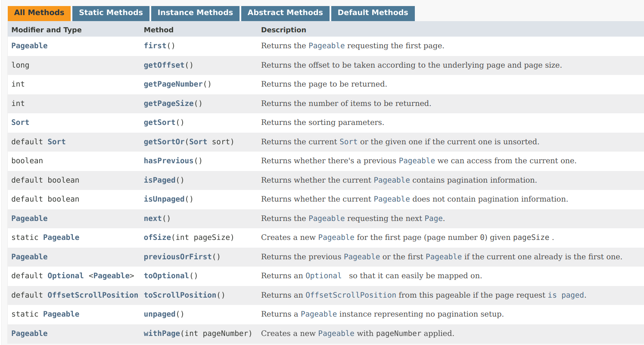Click Optional link in toOptional description

(x=324, y=276)
